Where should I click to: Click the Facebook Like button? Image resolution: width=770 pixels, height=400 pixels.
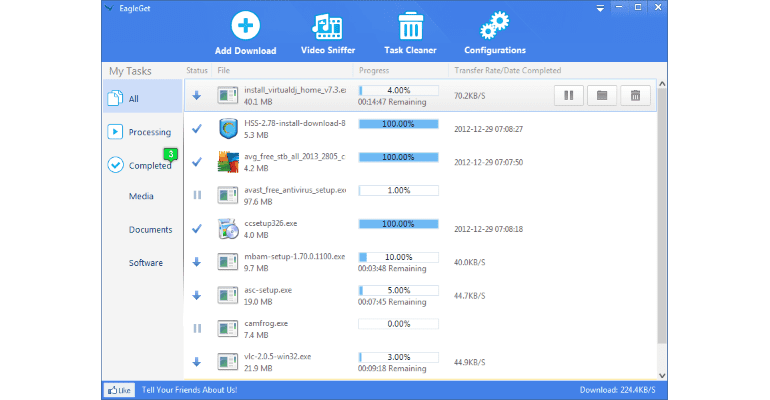click(119, 390)
